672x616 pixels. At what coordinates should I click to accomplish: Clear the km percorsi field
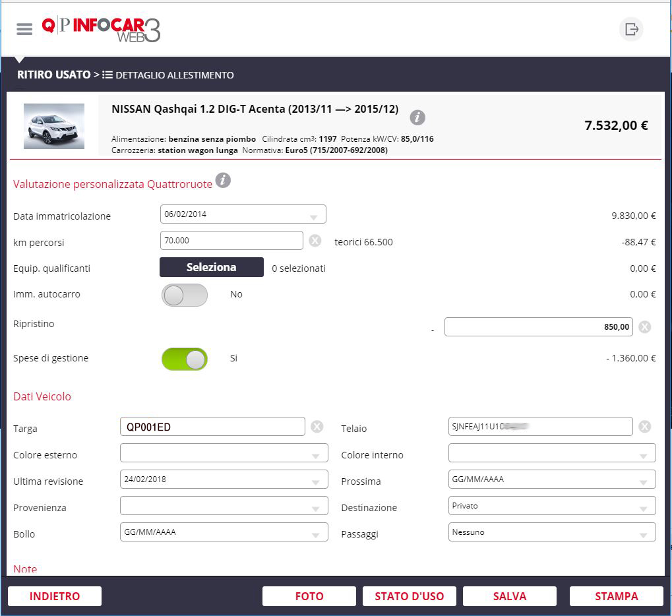click(x=315, y=241)
